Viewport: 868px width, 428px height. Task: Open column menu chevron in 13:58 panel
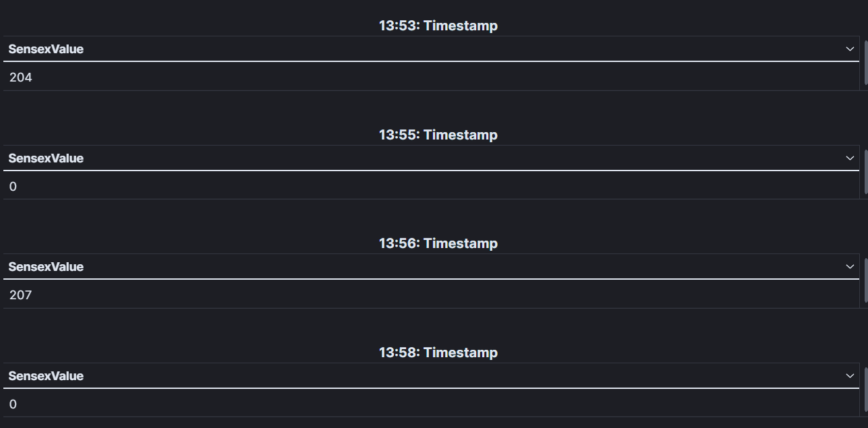point(849,376)
